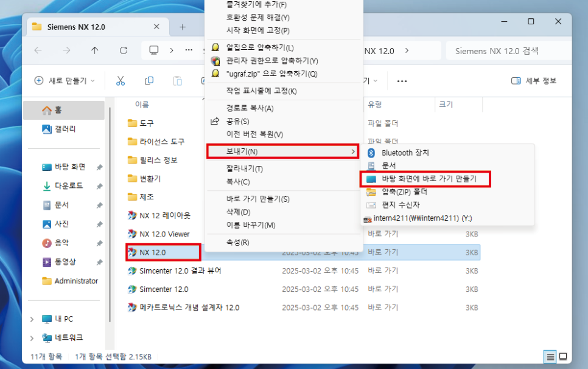The height and width of the screenshot is (369, 588).
Task: Click the Copy icon in toolbar
Action: [x=149, y=80]
